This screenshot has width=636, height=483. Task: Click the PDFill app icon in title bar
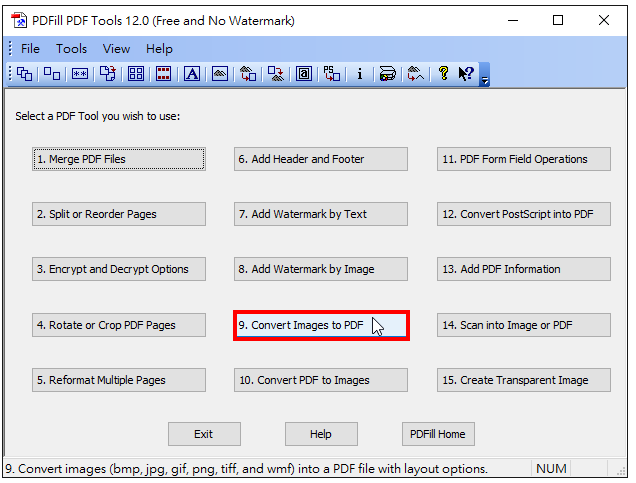[x=19, y=20]
